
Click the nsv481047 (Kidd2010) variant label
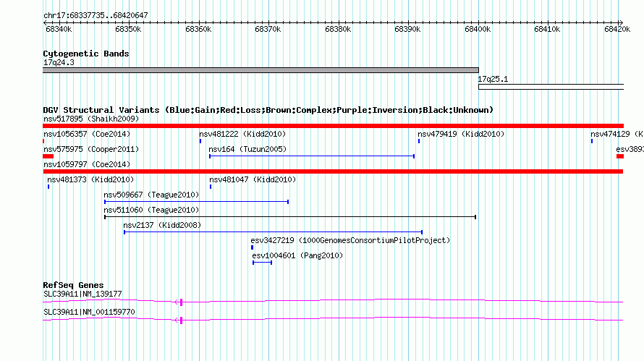coord(253,179)
